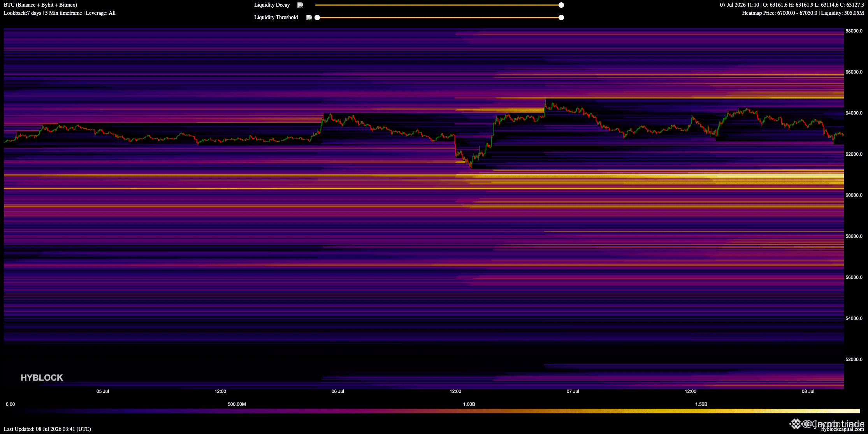The width and height of the screenshot is (868, 434).
Task: Click the "Last Updated: 08 Jul 2026 03:41 (UTC)" text
Action: pos(47,429)
